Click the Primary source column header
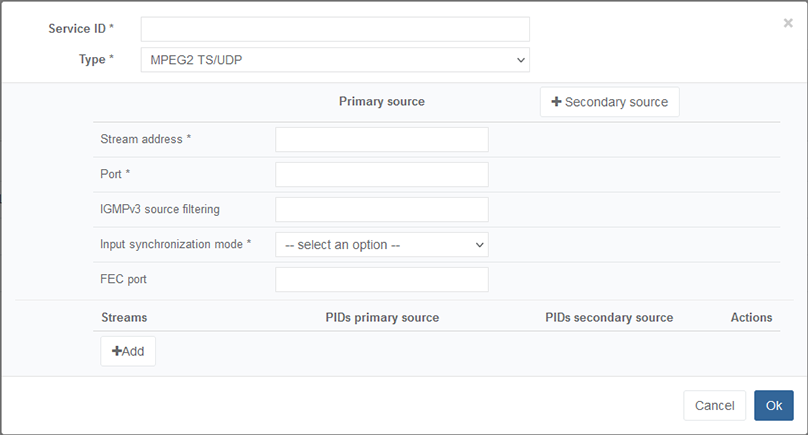Screen dimensions: 808x435 (x=381, y=102)
